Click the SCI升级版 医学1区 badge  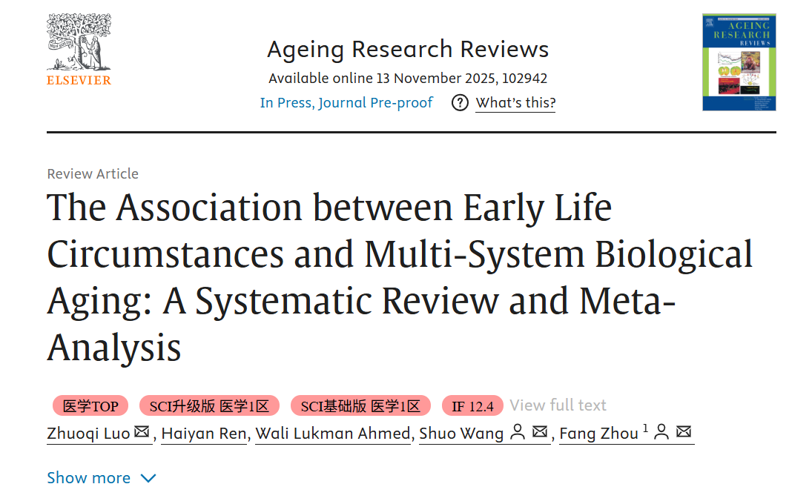pos(209,406)
